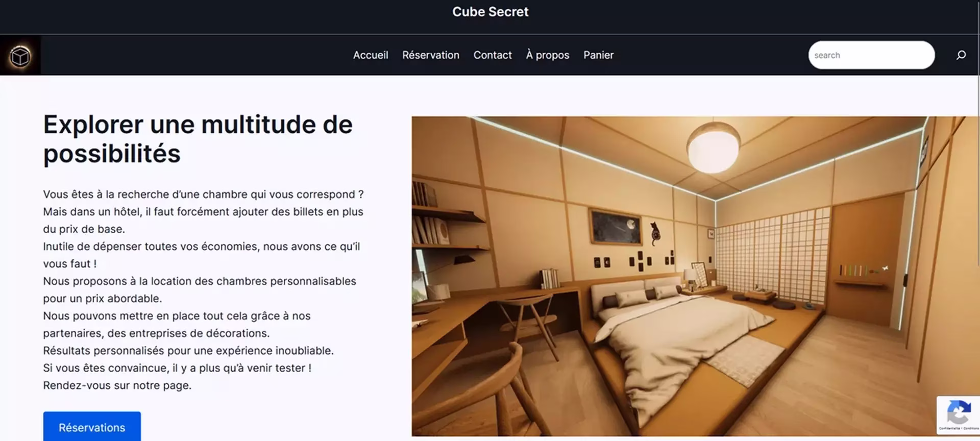The height and width of the screenshot is (441, 980).
Task: Open the reCAPTCHA badge logo
Action: [959, 412]
